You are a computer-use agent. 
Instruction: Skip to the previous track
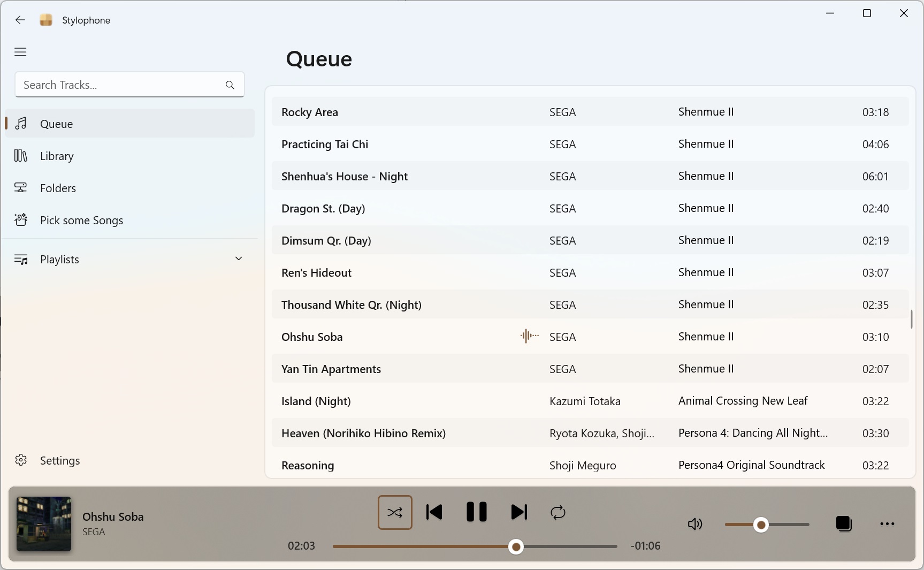tap(434, 512)
